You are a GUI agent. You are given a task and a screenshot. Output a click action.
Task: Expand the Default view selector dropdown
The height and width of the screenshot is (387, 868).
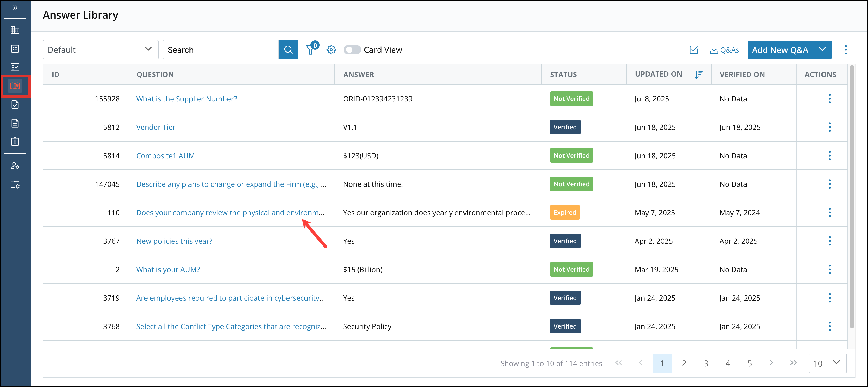(148, 50)
